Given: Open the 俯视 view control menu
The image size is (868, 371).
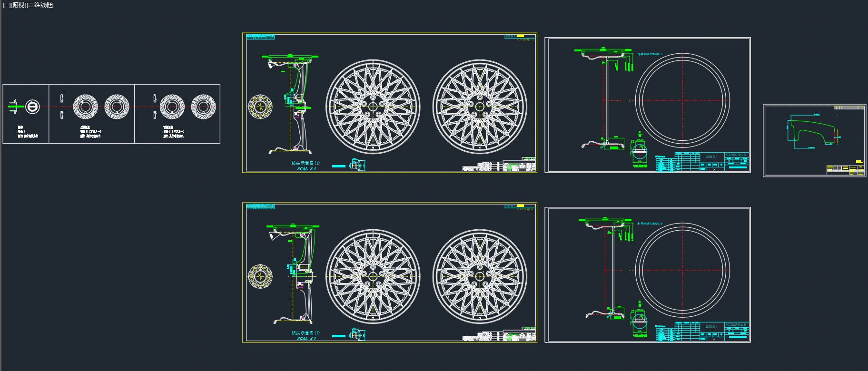Looking at the screenshot, I should click(18, 5).
